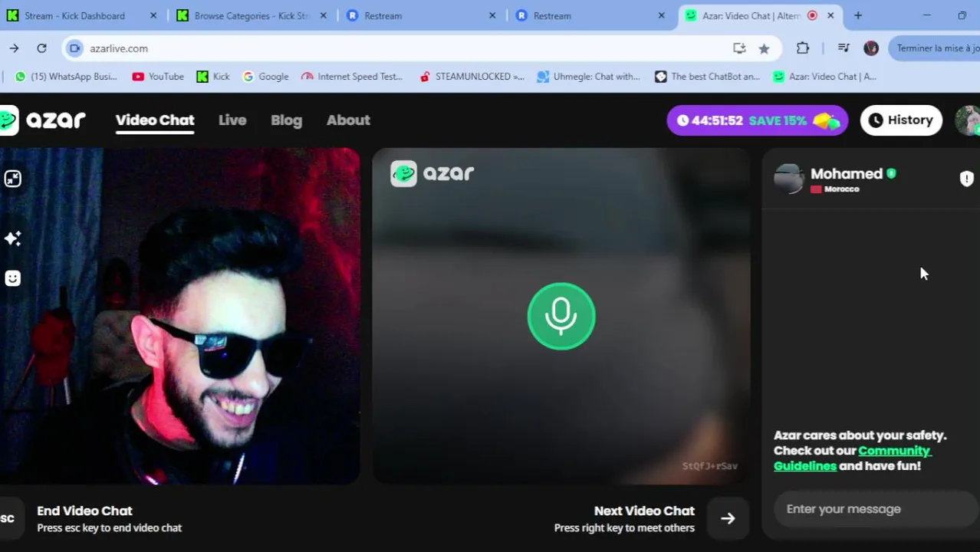Open a new browser tab
Viewport: 980px width, 552px height.
(x=858, y=15)
